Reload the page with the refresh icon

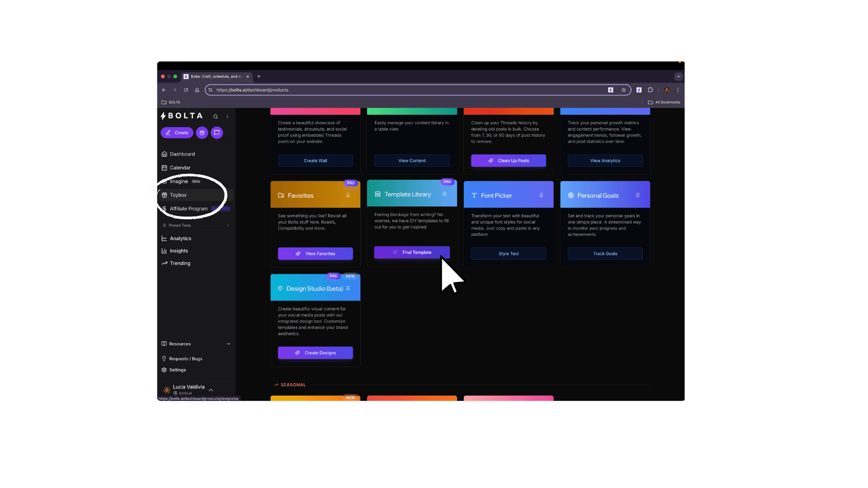[186, 90]
